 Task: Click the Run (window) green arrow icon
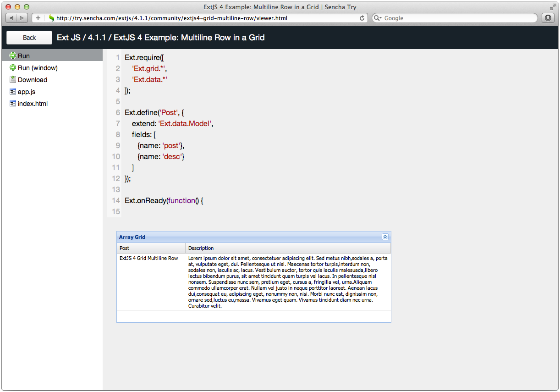pos(13,68)
